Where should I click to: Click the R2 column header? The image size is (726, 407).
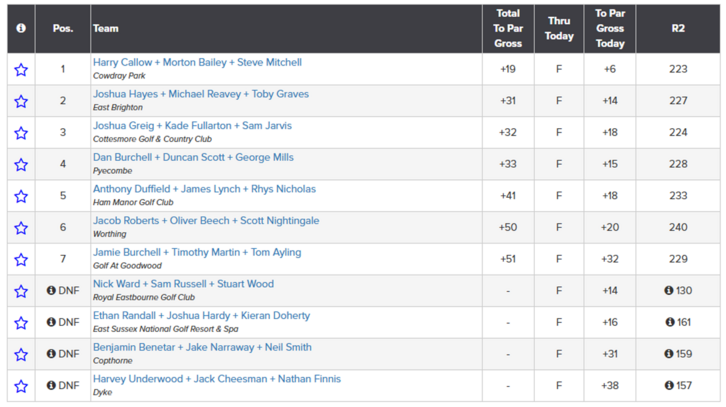coord(678,28)
